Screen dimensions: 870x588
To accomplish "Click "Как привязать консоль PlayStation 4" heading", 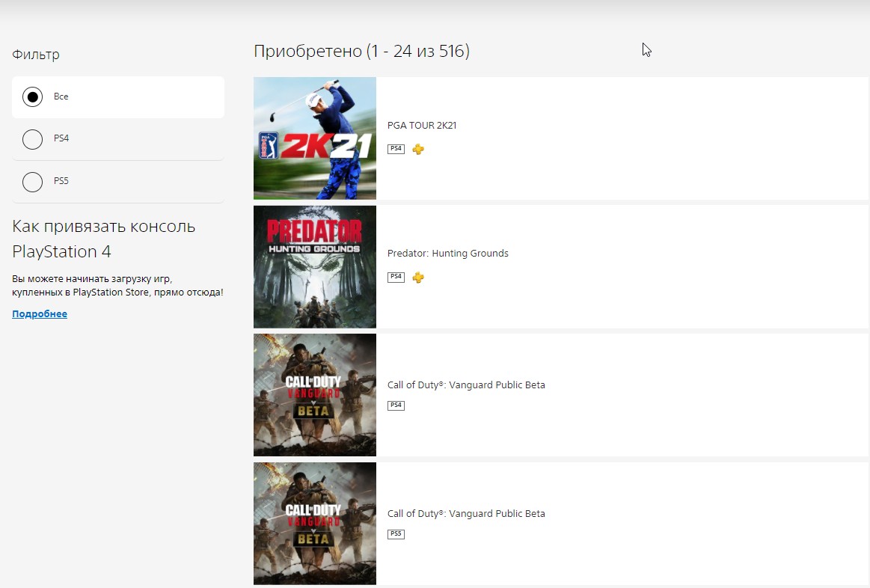I will pos(104,239).
